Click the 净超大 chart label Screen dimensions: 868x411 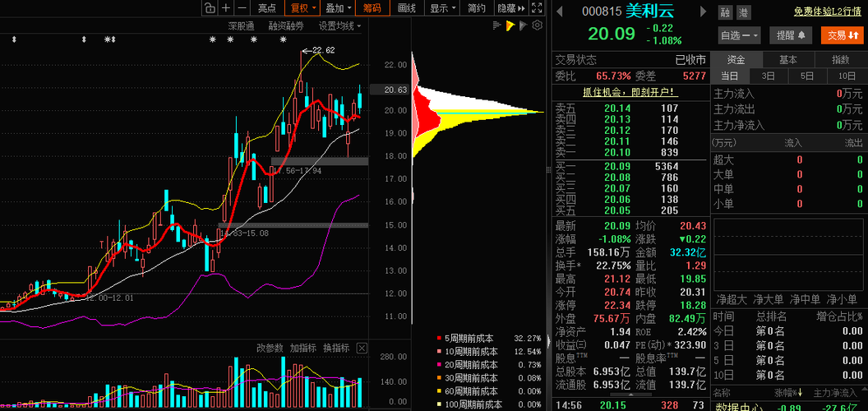pos(732,300)
